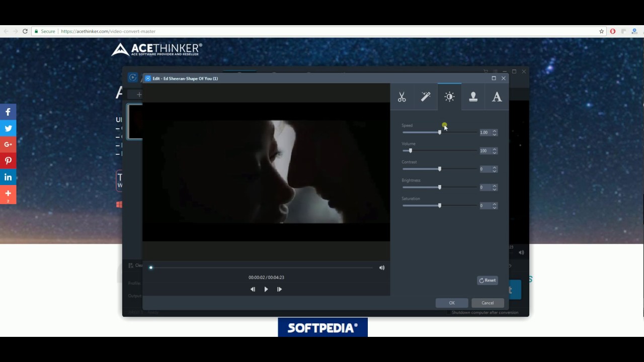Open the magic wand effects tab

[x=426, y=97]
